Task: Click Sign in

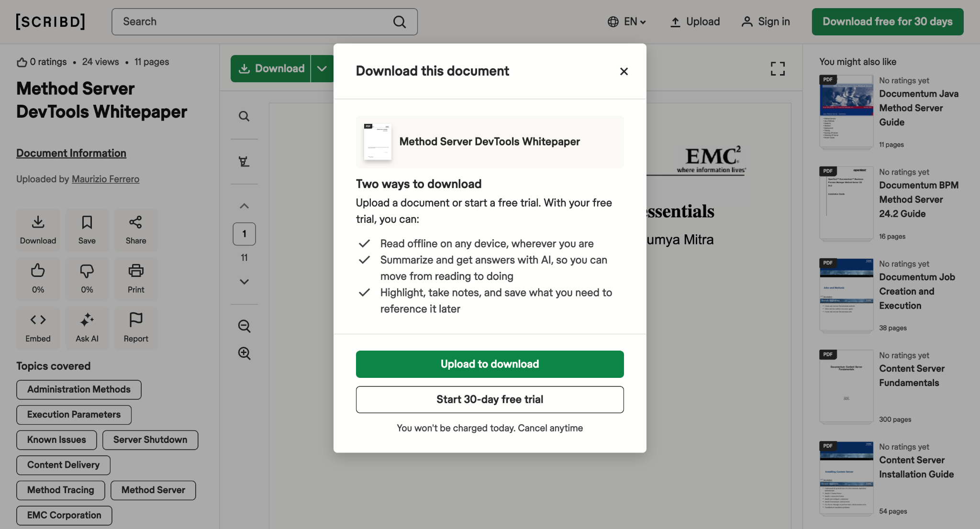Action: (x=766, y=22)
